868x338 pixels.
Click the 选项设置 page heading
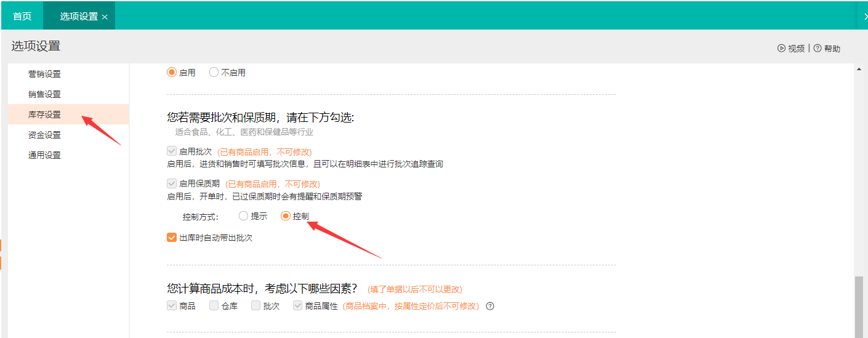click(x=36, y=46)
